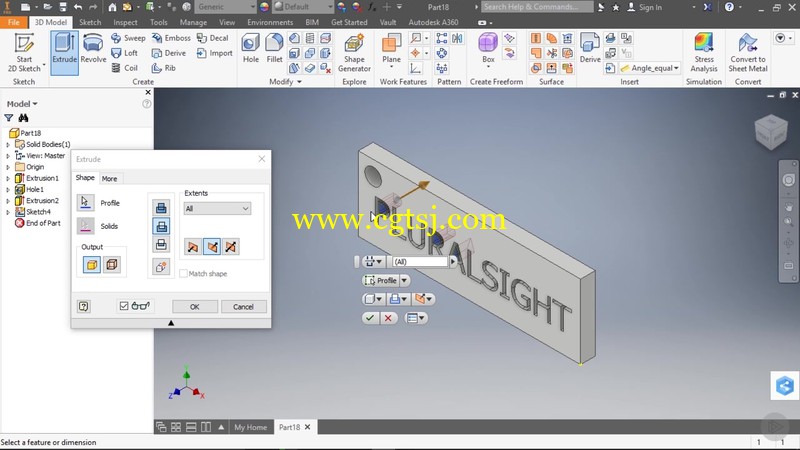Select the Plane work feature

tap(391, 49)
